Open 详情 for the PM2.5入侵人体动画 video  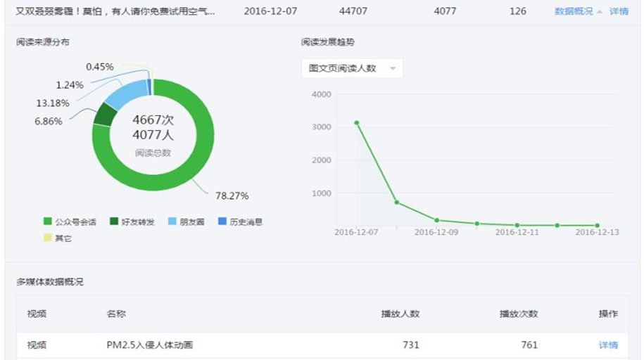(x=608, y=345)
